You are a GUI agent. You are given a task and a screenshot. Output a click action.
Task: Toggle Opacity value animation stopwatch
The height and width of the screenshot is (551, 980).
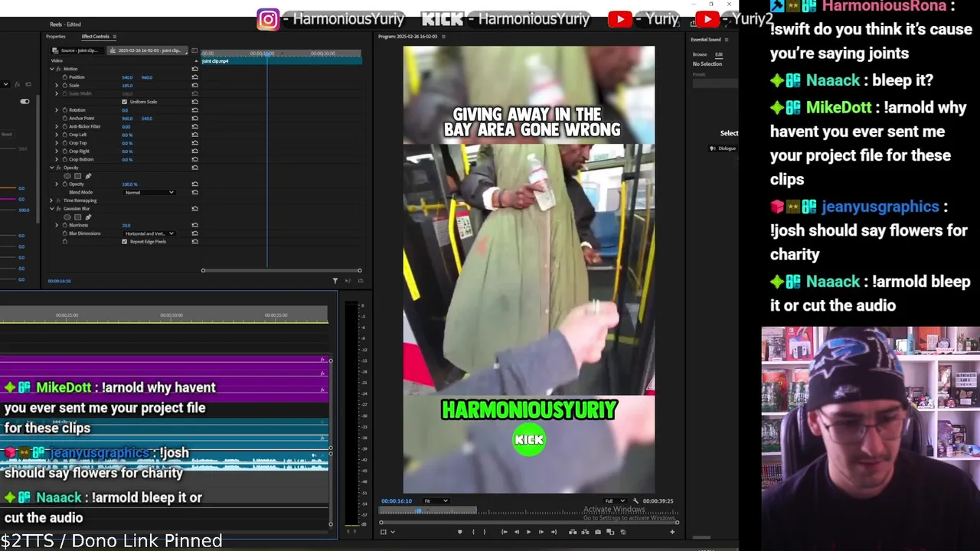click(x=65, y=184)
